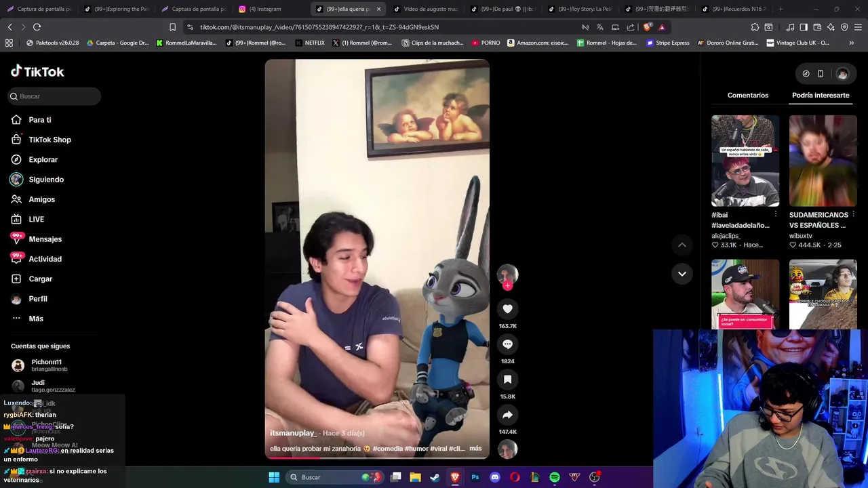Screen dimensions: 868x488
Task: Click the TikTok logo
Action: click(37, 71)
